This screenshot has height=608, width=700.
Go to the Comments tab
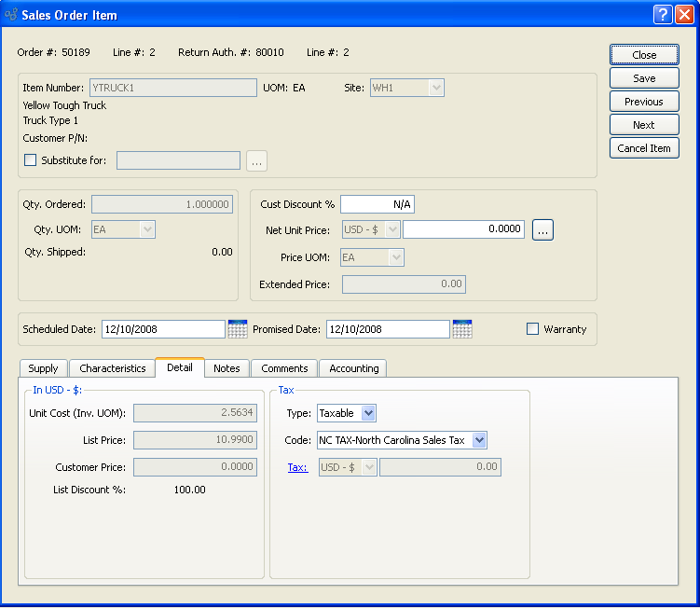coord(284,368)
